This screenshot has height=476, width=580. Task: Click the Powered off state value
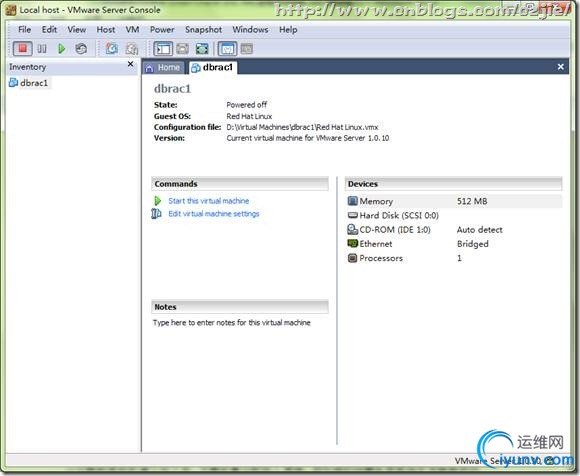pyautogui.click(x=246, y=105)
